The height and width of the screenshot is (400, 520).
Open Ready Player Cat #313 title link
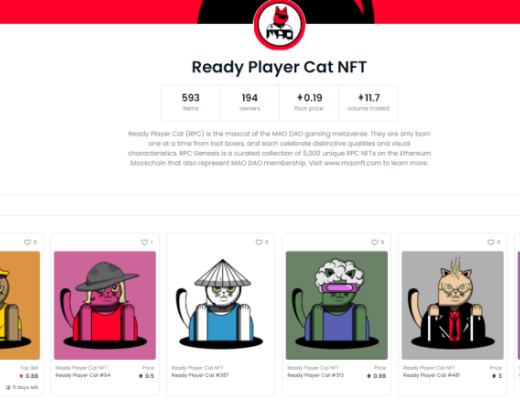coord(315,375)
